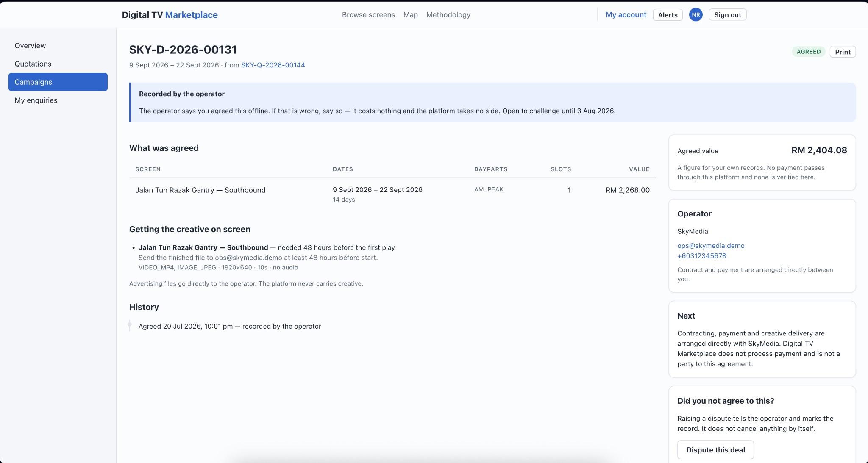The width and height of the screenshot is (868, 463).
Task: Click the AM_PEAK daypart cell
Action: [x=489, y=189]
